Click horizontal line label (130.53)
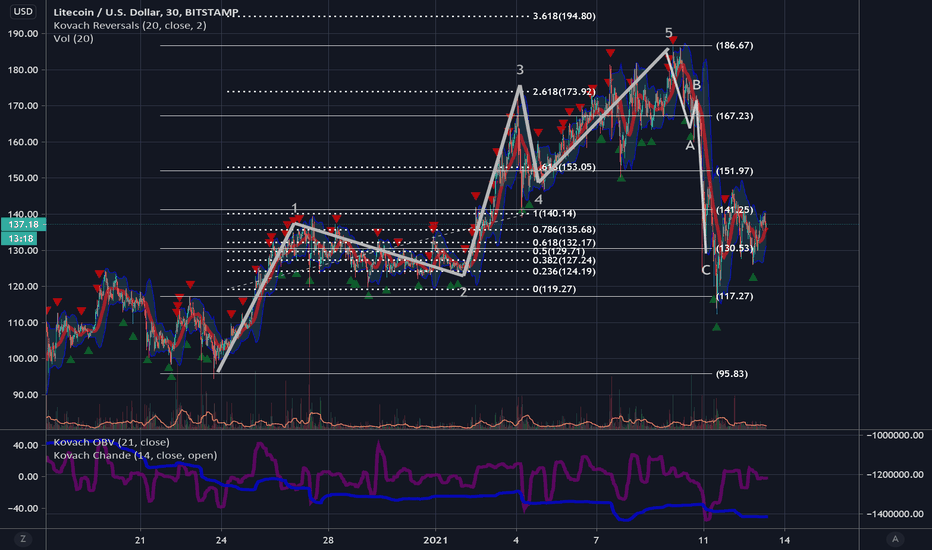932x550 pixels. click(734, 249)
